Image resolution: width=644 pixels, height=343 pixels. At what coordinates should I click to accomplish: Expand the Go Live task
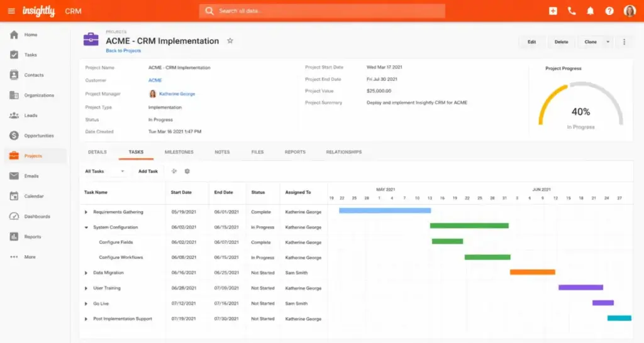[x=86, y=303]
